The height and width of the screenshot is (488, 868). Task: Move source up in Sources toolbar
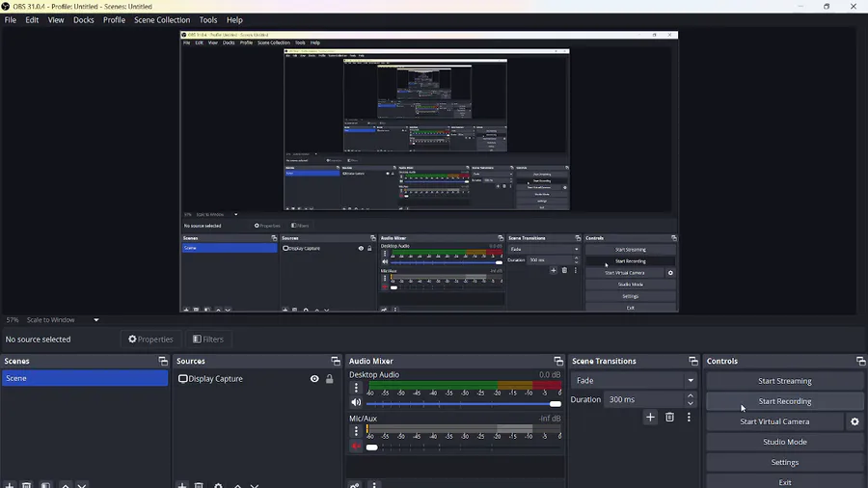point(237,485)
